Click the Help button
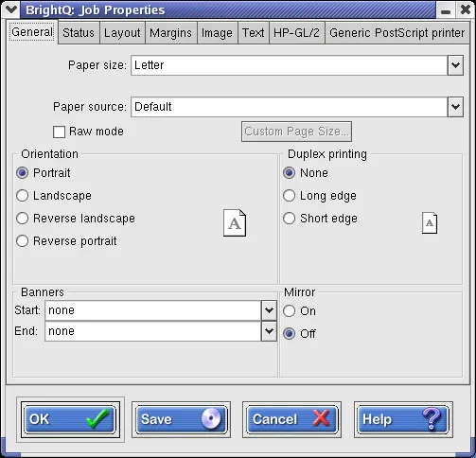This screenshot has width=476, height=458. [x=403, y=419]
